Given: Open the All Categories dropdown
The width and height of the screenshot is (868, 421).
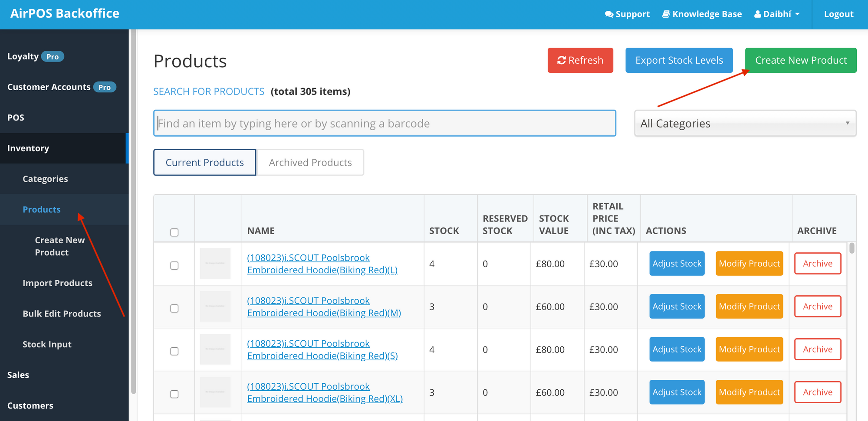Looking at the screenshot, I should [745, 124].
